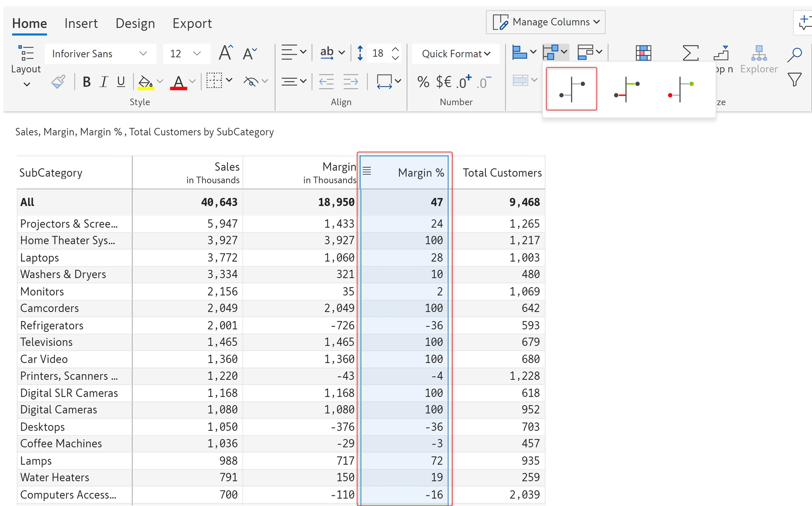Click the percentage number format icon
The image size is (812, 506).
click(x=423, y=82)
